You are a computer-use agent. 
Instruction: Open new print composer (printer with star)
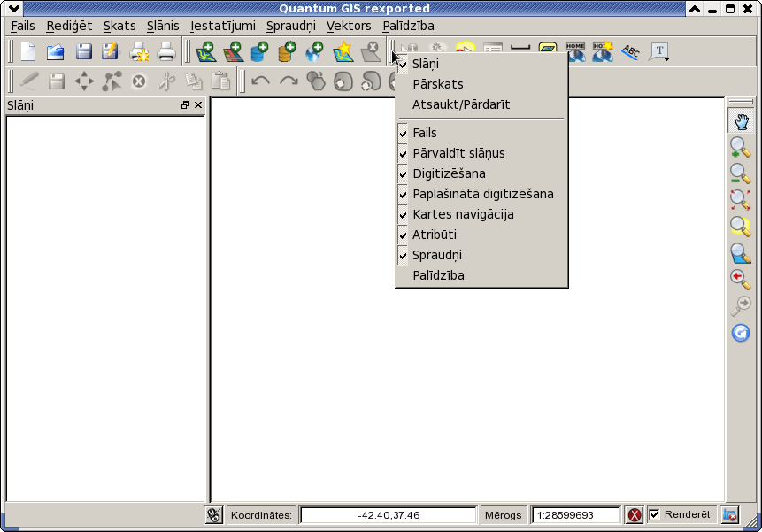[139, 51]
